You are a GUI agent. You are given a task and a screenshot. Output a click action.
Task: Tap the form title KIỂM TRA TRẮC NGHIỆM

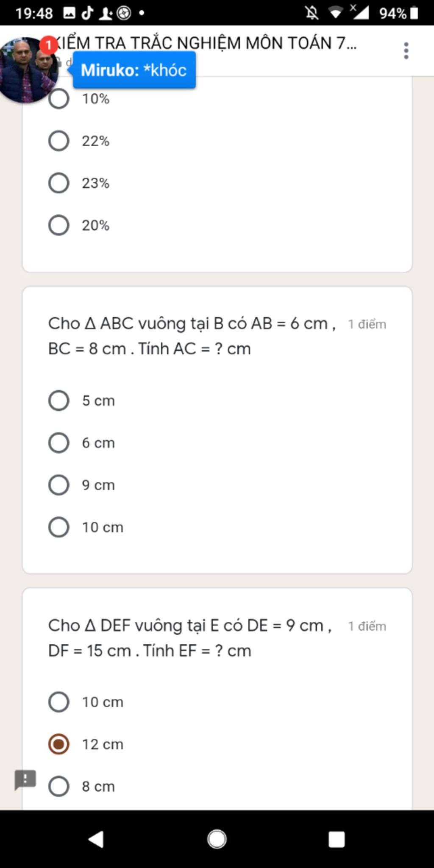(x=206, y=43)
